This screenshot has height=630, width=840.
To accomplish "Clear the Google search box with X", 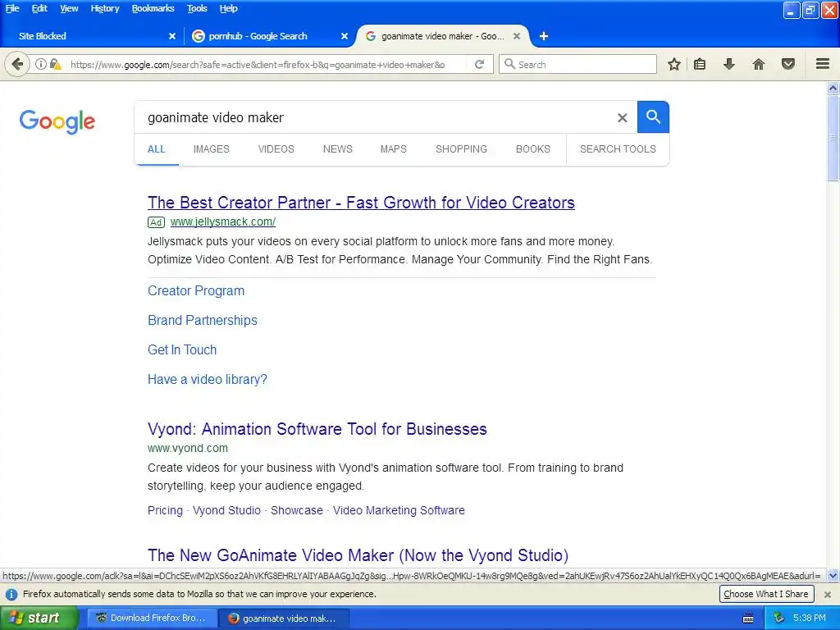I will pyautogui.click(x=622, y=117).
